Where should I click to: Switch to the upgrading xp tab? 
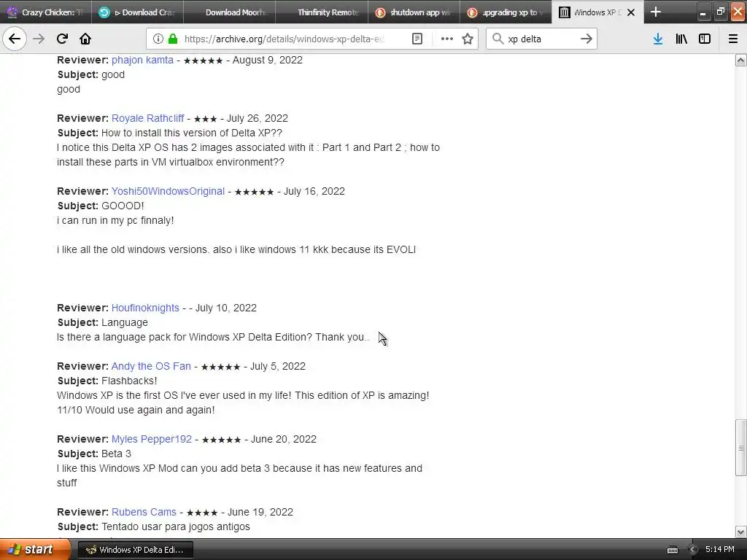[x=506, y=12]
